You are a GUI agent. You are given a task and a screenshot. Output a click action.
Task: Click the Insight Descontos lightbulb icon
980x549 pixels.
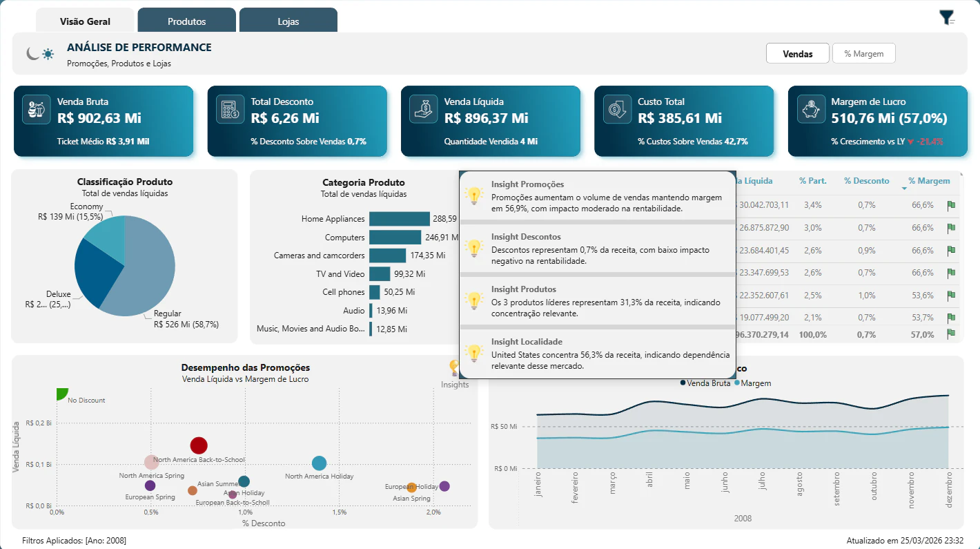pos(473,249)
